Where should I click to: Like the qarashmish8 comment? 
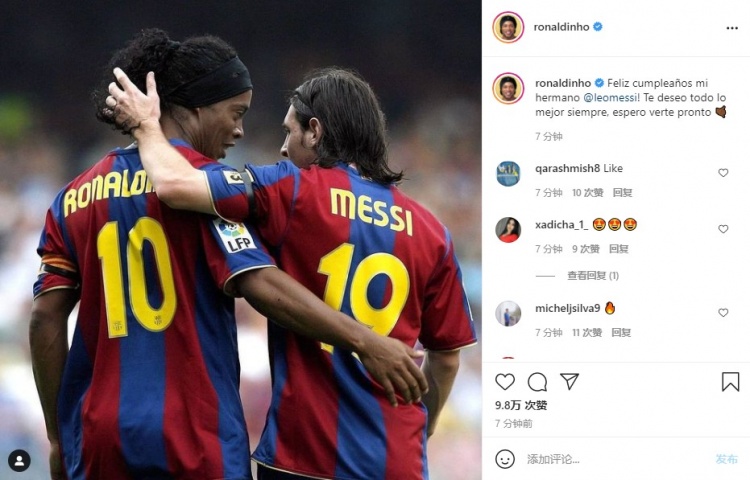coord(723,173)
